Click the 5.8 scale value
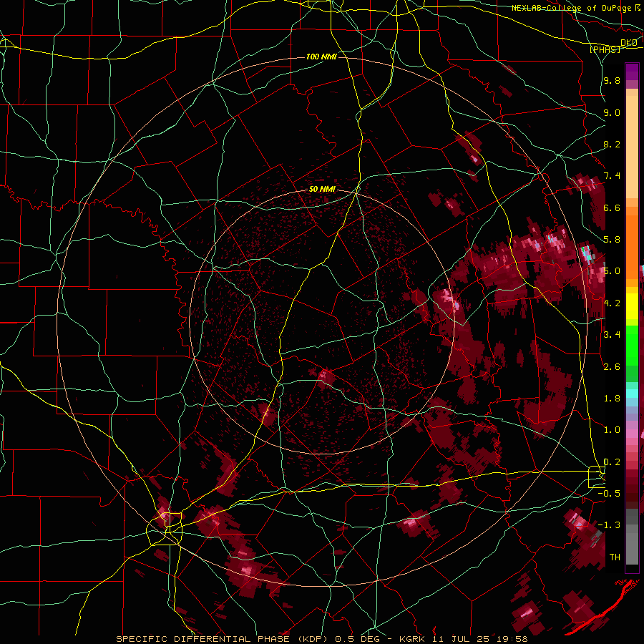Screen dimensions: 644x644 612,240
